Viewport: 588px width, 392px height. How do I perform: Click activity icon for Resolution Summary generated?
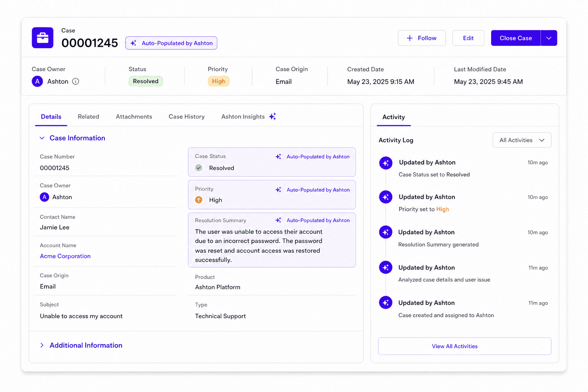coord(385,232)
